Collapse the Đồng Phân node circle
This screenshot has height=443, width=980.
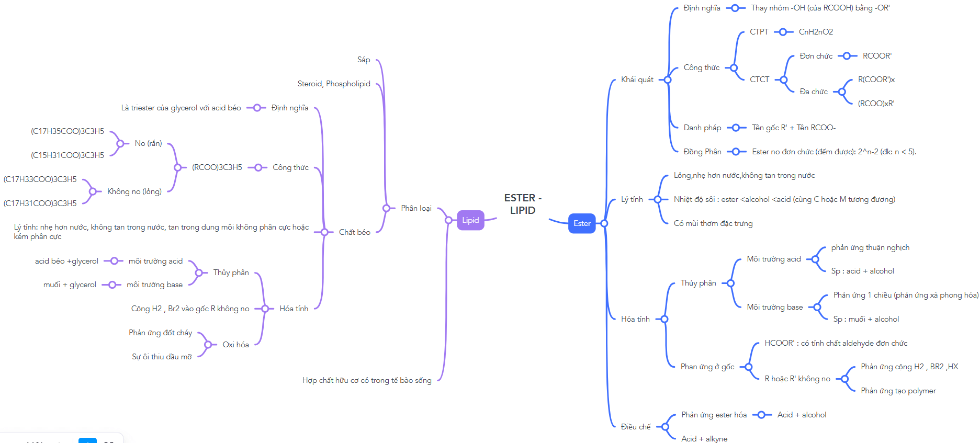click(x=736, y=152)
